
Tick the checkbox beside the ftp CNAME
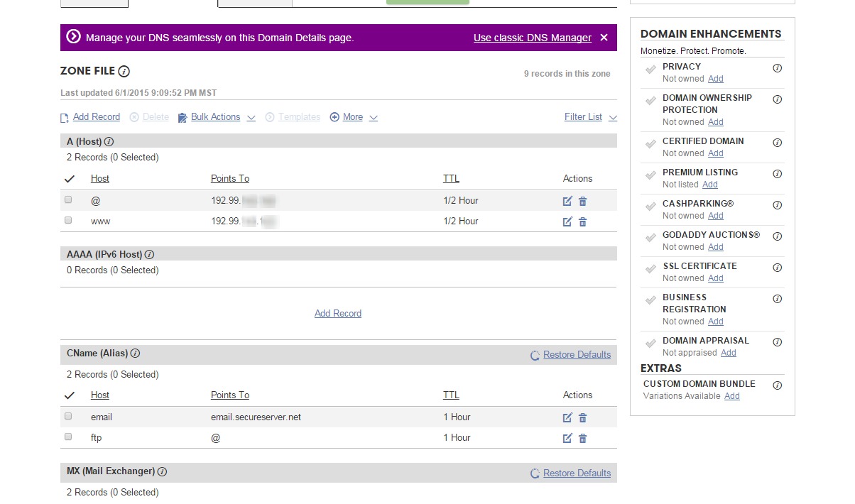[68, 437]
